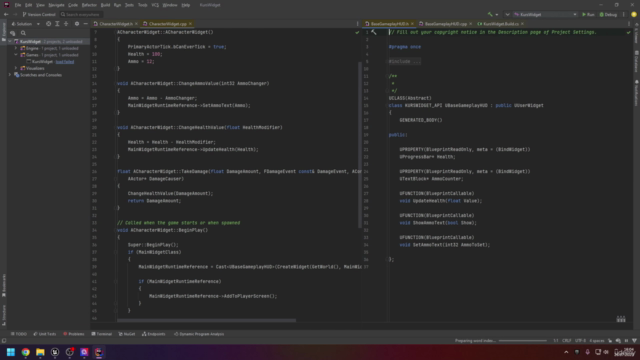This screenshot has height=360, width=640.
Task: Click the back navigation arrow
Action: pyautogui.click(x=6, y=14)
